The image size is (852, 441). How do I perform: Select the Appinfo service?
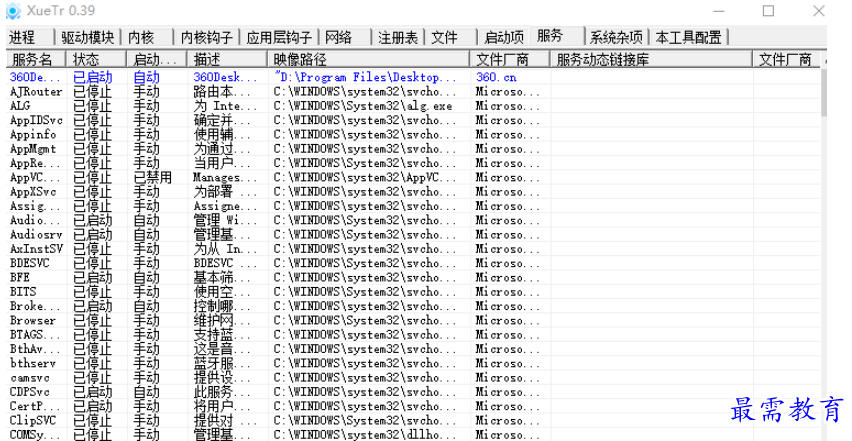click(33, 134)
